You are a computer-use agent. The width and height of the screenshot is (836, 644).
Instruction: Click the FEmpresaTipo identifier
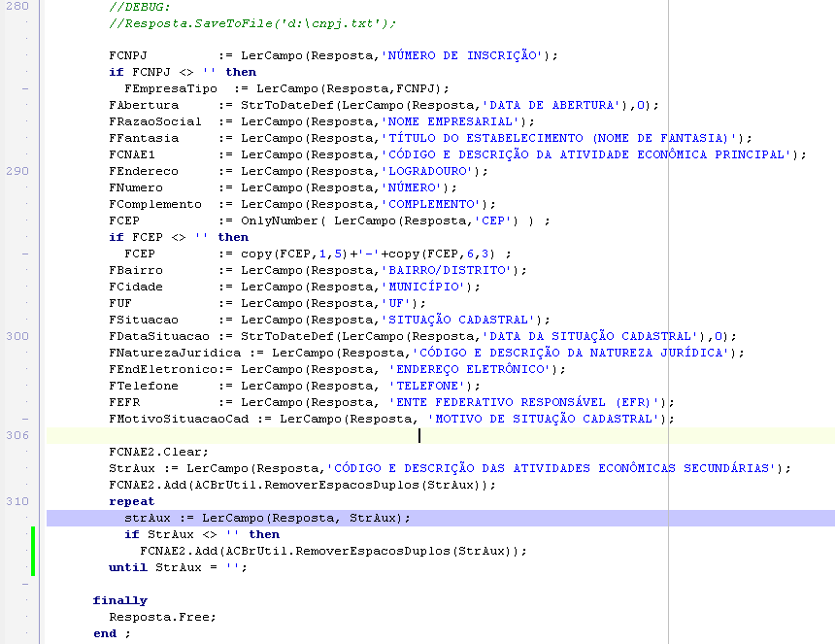coord(171,88)
